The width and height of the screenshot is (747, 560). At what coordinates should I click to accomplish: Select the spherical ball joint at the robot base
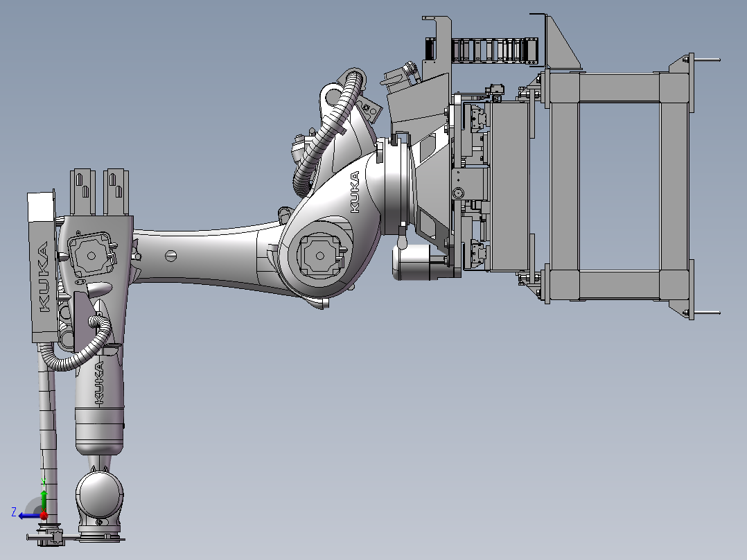point(100,494)
